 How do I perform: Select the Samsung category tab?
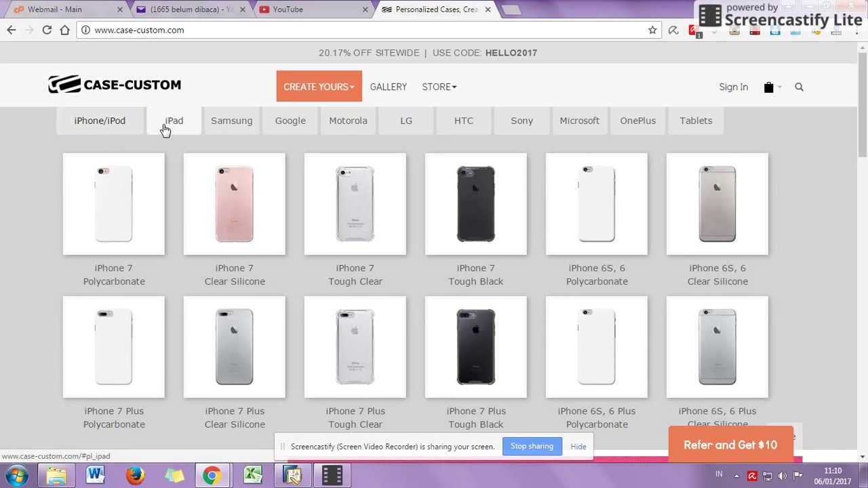(231, 121)
